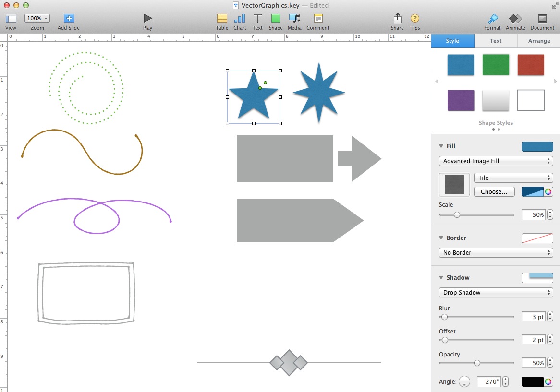Open the blue tint color well
This screenshot has height=392, width=560.
[533, 191]
